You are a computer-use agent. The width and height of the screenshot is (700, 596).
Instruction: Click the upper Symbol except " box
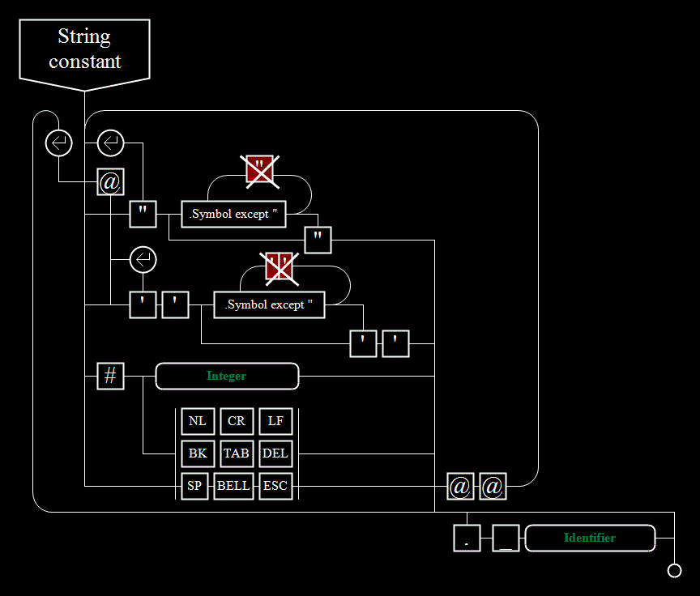point(233,214)
